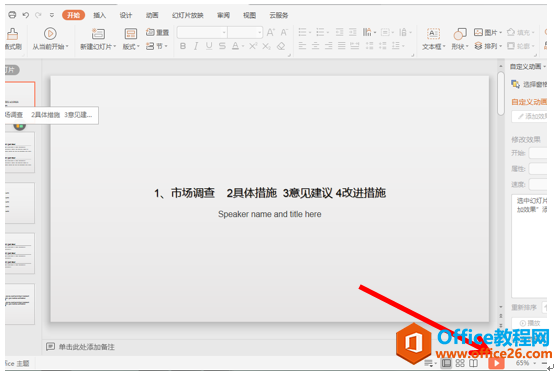559x371 pixels.
Task: Increase font size with A+ icon
Action: point(271,32)
